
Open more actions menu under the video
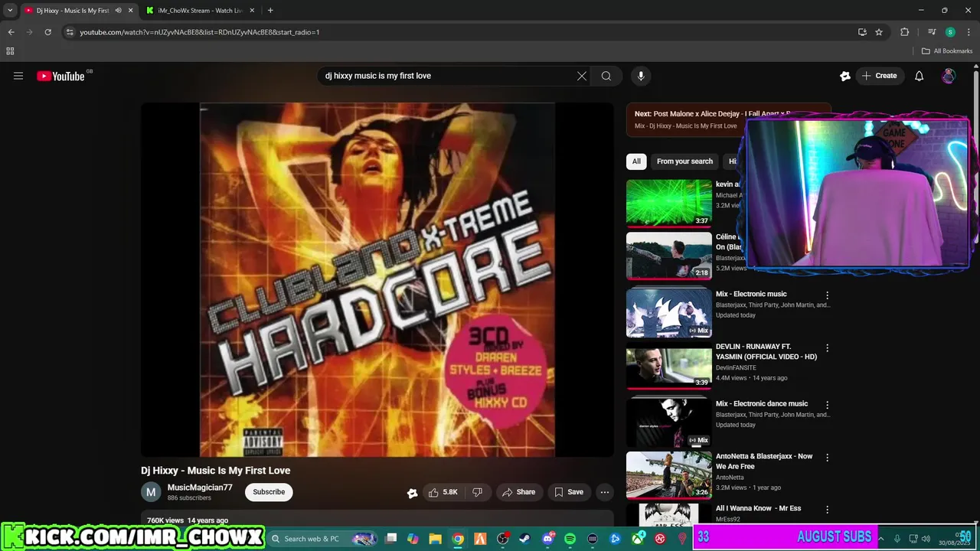(605, 492)
